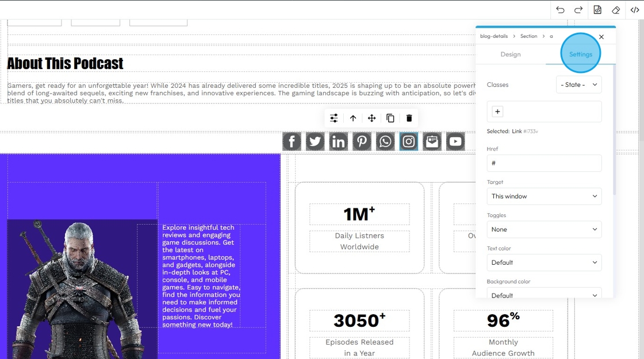Click the classes tag input area
Screen dimensions: 644x359
coord(544,111)
